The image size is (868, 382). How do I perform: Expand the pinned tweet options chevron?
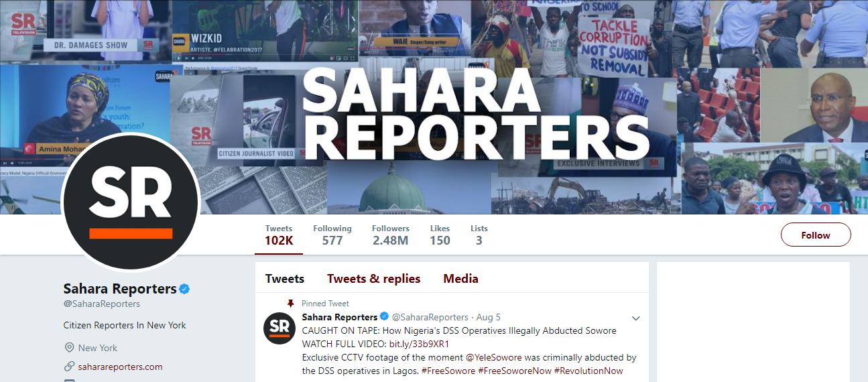click(636, 318)
